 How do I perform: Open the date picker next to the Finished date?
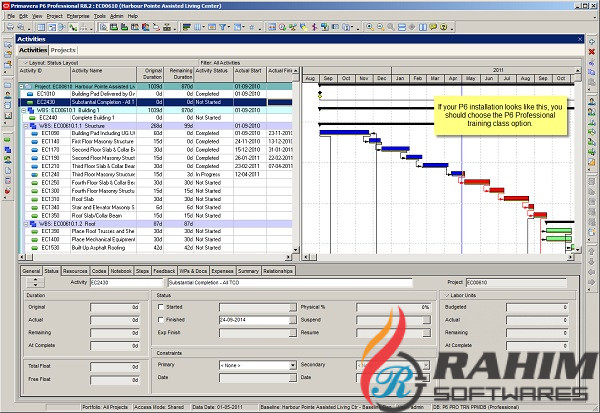click(x=293, y=320)
